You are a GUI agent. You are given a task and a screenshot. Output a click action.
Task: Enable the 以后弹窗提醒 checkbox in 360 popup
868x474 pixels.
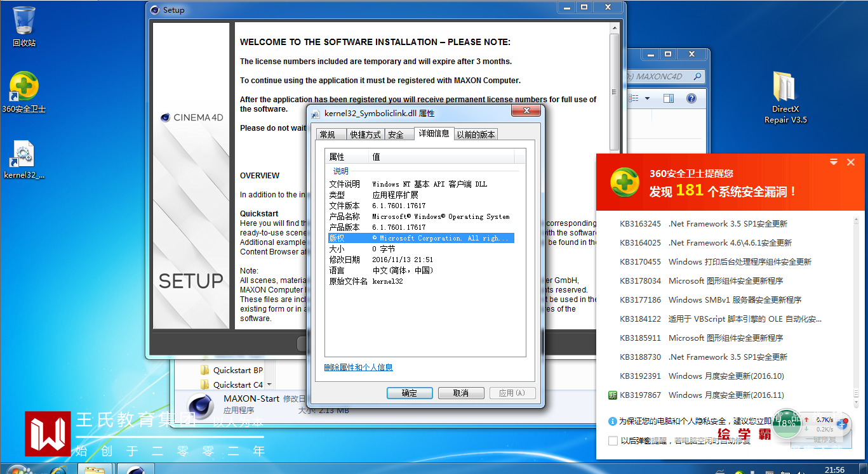point(613,440)
